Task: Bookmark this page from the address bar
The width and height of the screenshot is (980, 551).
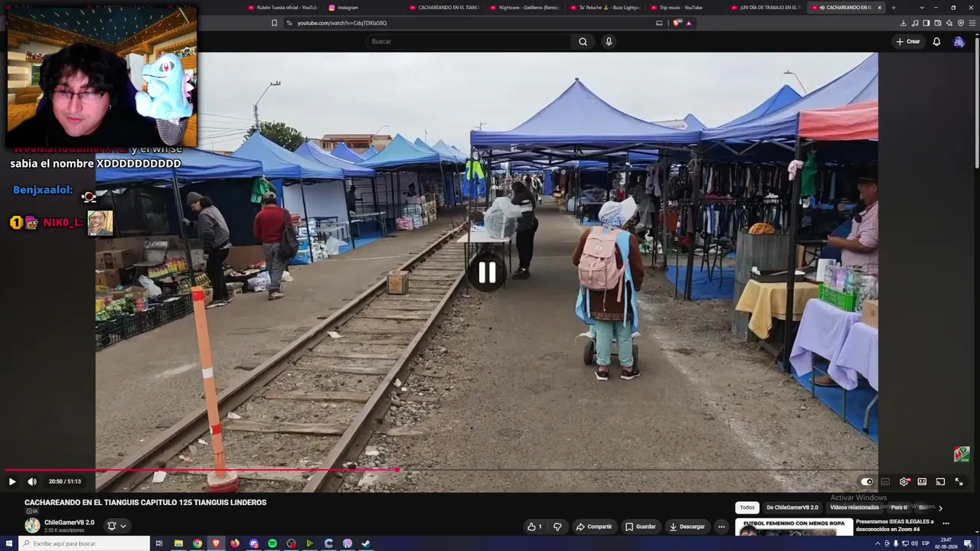Action: 274,23
